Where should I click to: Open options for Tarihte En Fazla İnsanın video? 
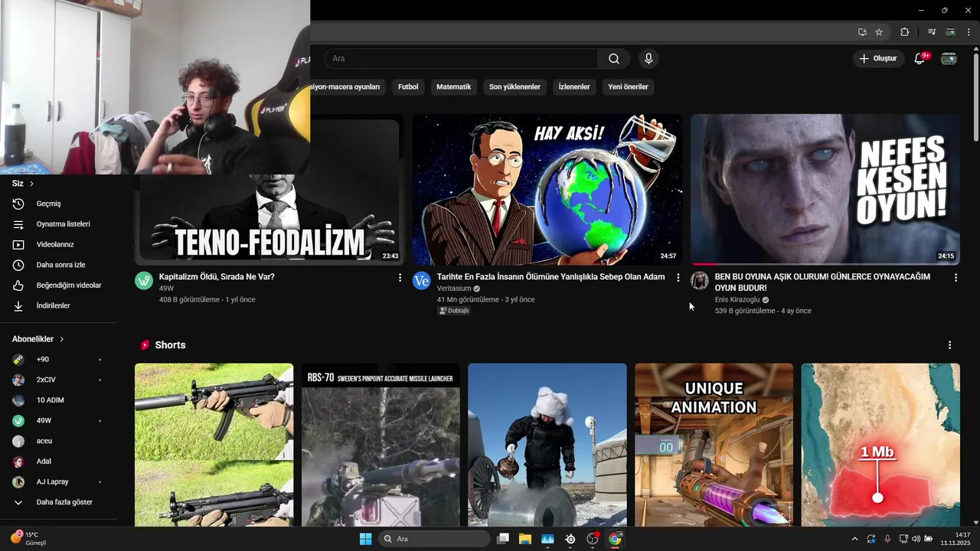tap(678, 278)
